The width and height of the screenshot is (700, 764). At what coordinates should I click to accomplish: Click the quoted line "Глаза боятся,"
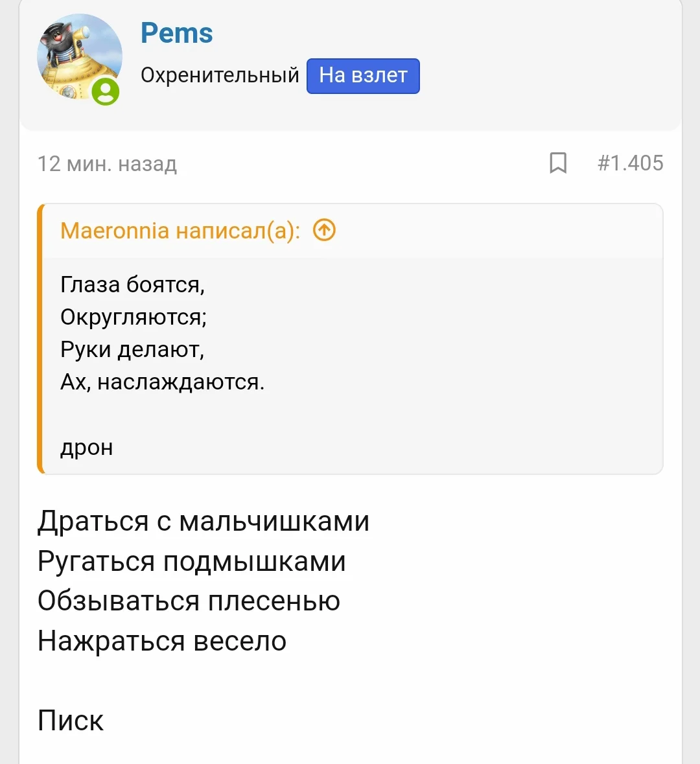[x=132, y=284]
